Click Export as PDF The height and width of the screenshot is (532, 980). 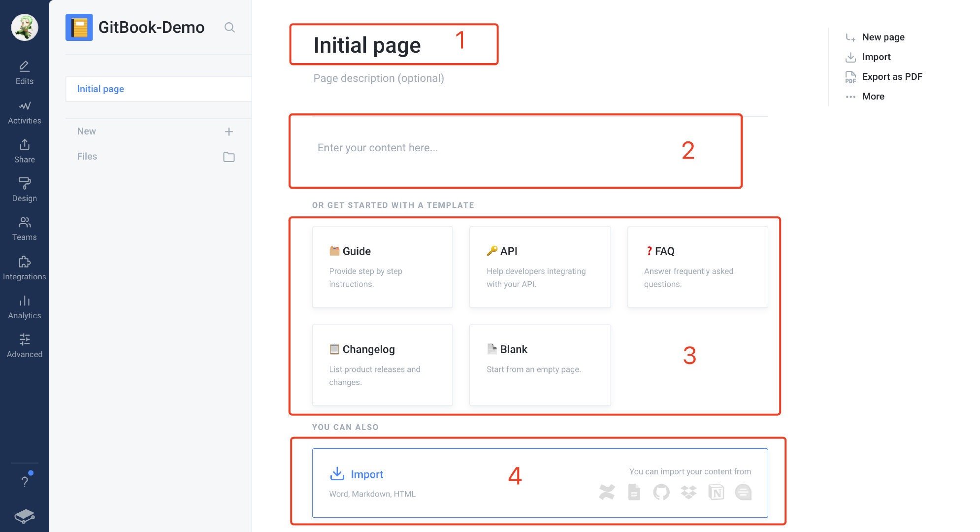click(891, 77)
